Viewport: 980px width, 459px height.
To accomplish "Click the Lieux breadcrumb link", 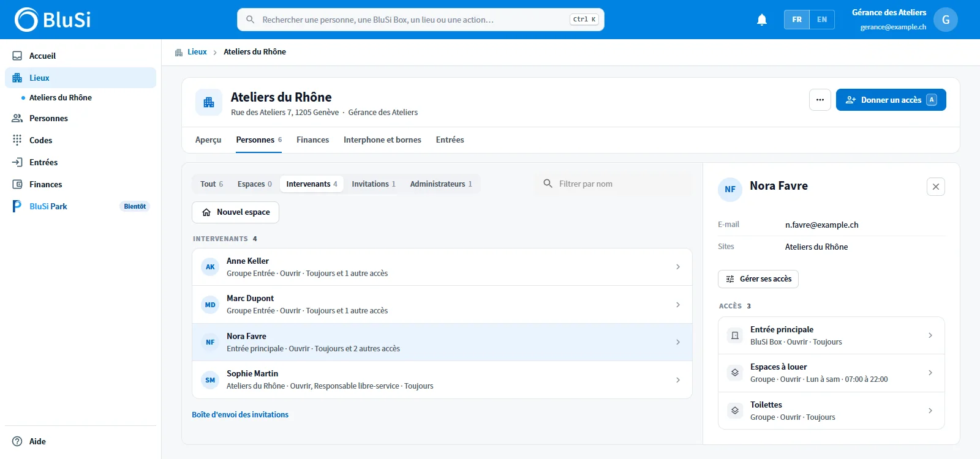I will click(197, 52).
